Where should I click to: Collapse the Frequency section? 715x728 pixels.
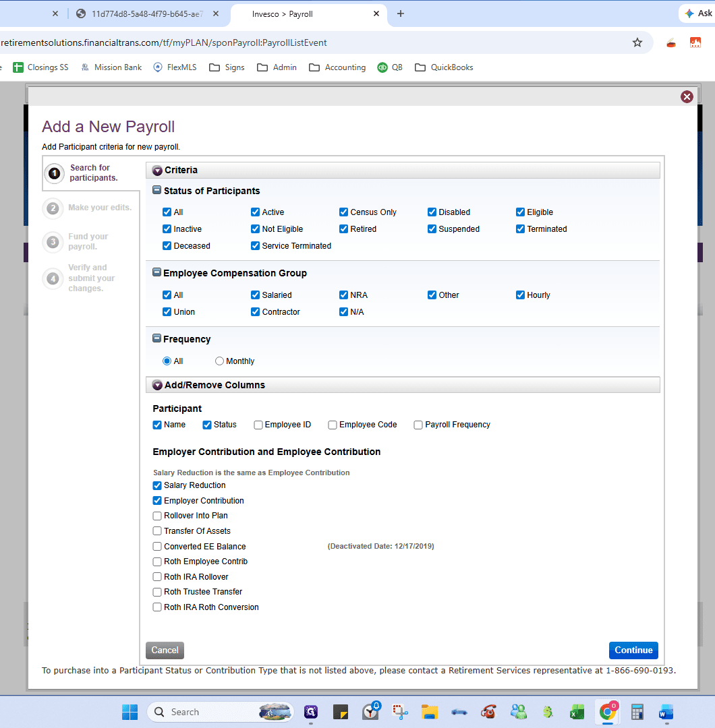157,338
